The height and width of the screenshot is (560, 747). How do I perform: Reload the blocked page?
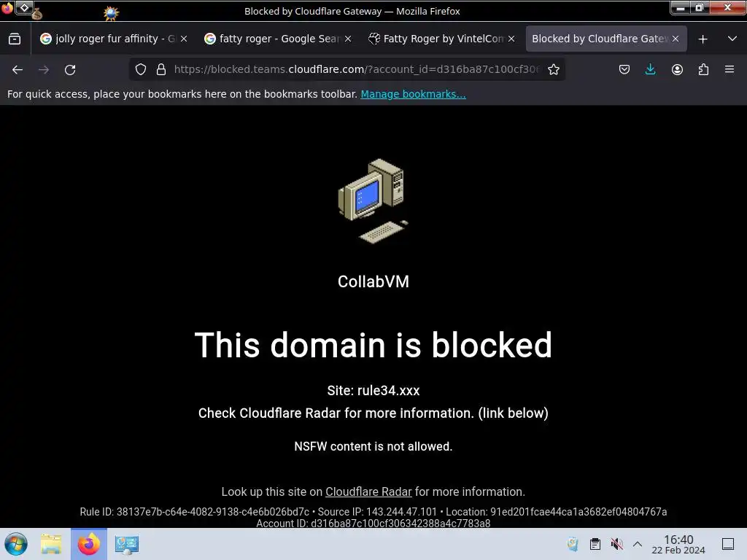(70, 69)
